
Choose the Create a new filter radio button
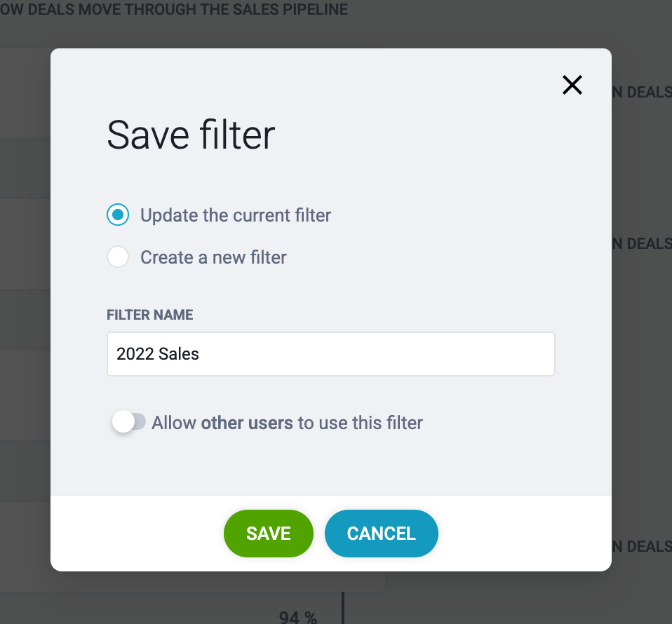point(118,257)
